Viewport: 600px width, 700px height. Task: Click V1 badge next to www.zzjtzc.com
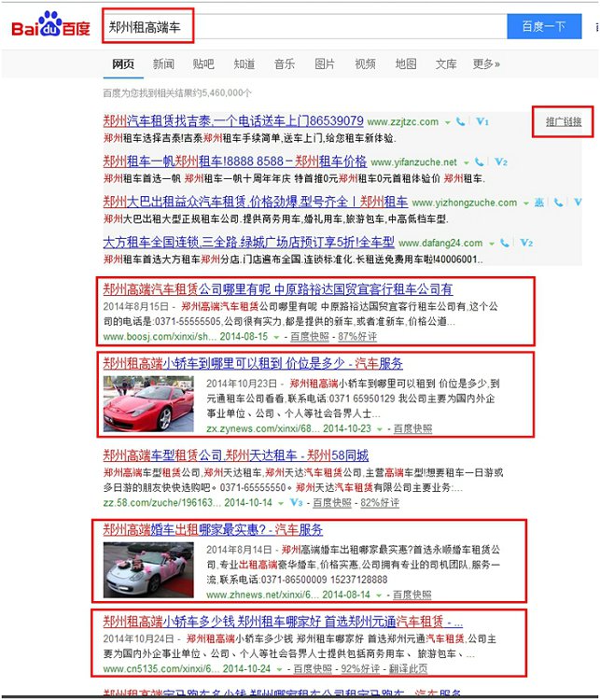[x=482, y=121]
